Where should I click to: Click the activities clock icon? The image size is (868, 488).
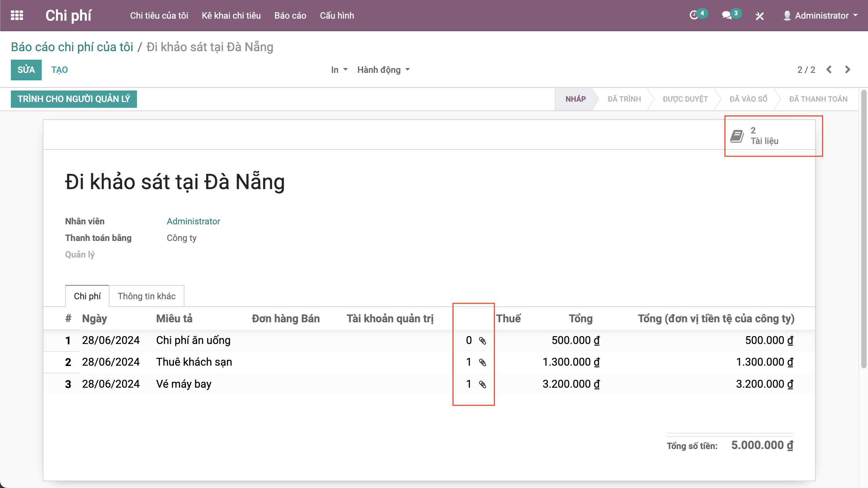[694, 15]
